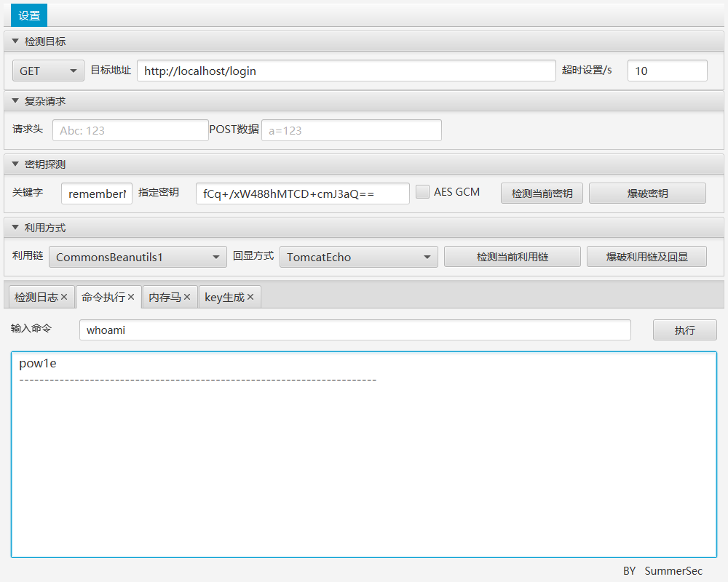This screenshot has width=728, height=582.
Task: Collapse the 复杂请求 section
Action: tap(15, 101)
